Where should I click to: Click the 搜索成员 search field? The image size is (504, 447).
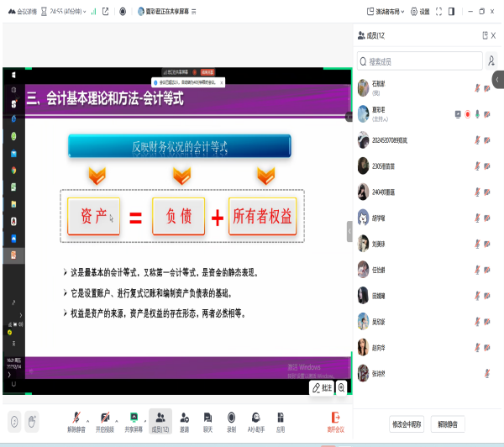coord(418,60)
